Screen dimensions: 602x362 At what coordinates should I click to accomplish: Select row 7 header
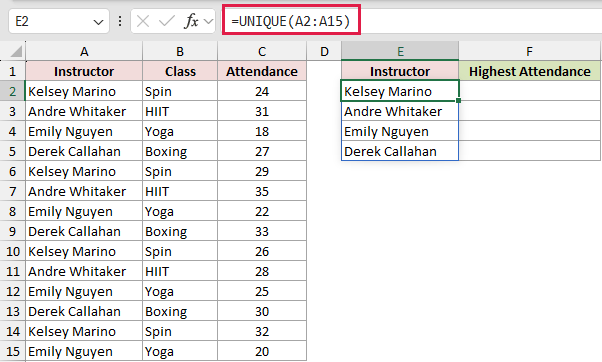13,191
